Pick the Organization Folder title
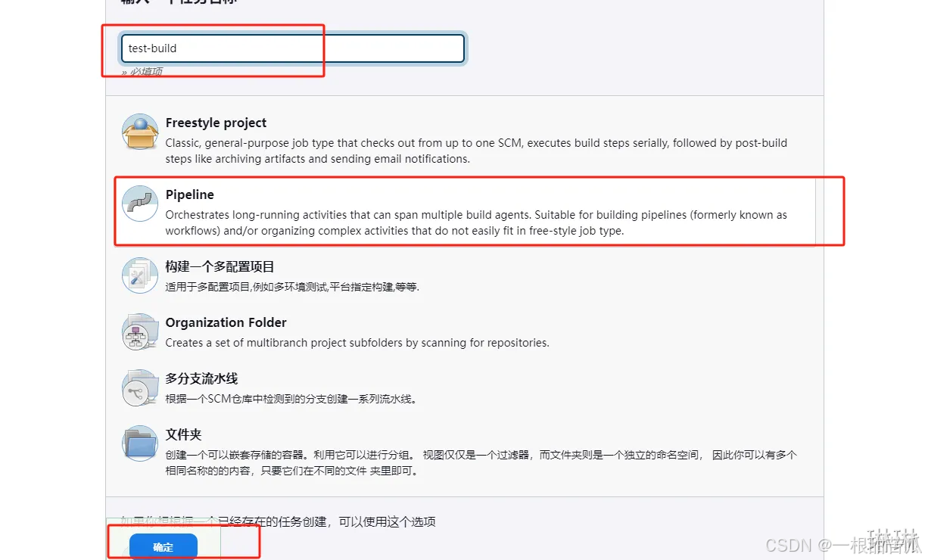The height and width of the screenshot is (560, 925). pos(226,322)
